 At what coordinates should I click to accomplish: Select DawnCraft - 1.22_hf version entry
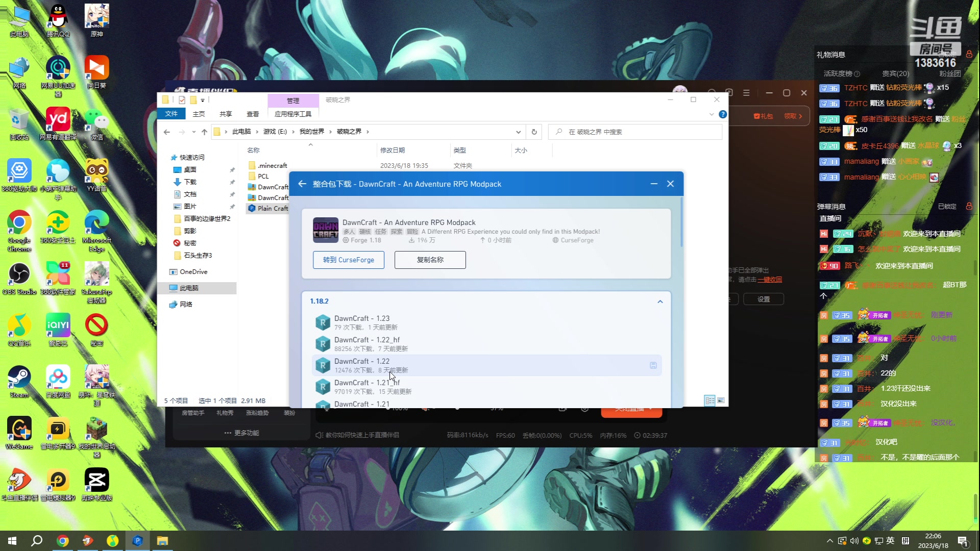pyautogui.click(x=486, y=344)
